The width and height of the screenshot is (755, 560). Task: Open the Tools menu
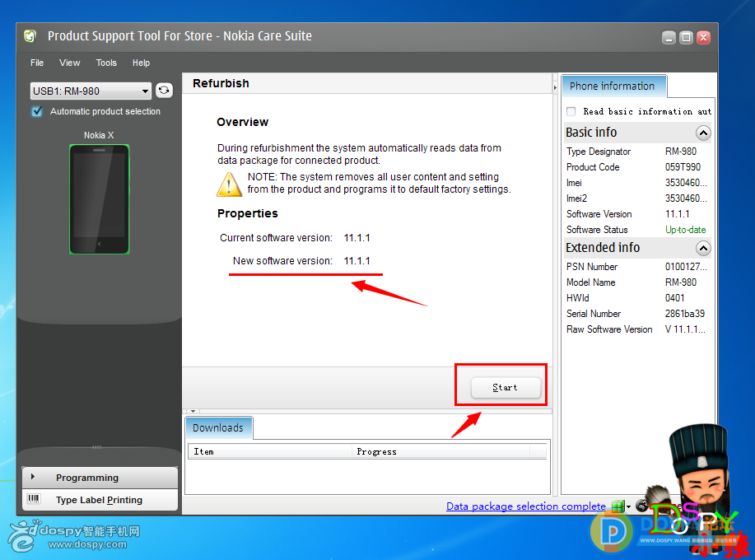[106, 63]
